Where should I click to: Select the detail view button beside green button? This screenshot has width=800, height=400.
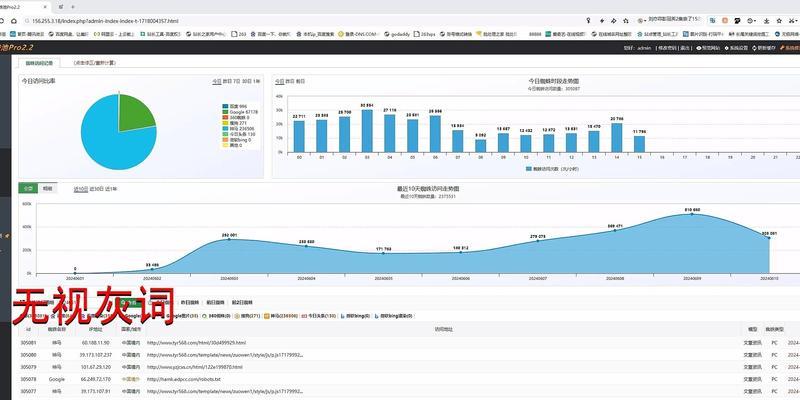[48, 188]
